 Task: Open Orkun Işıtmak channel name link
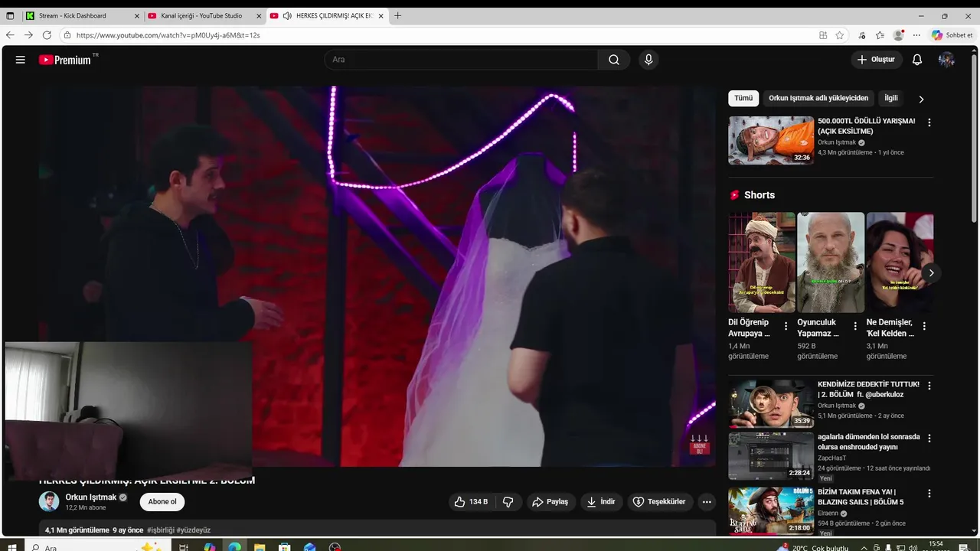point(91,497)
